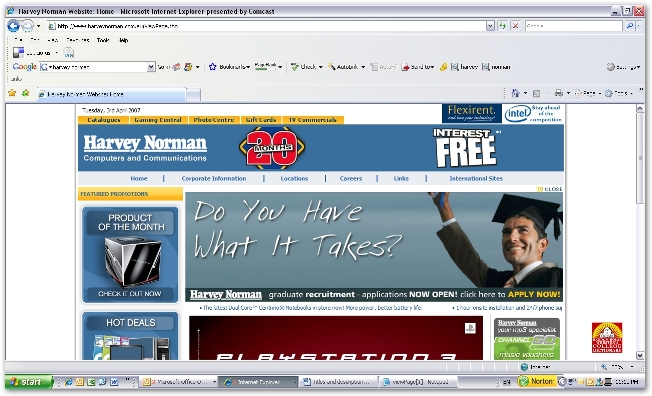
Task: Open the Tools menu in menu bar
Action: pos(103,40)
